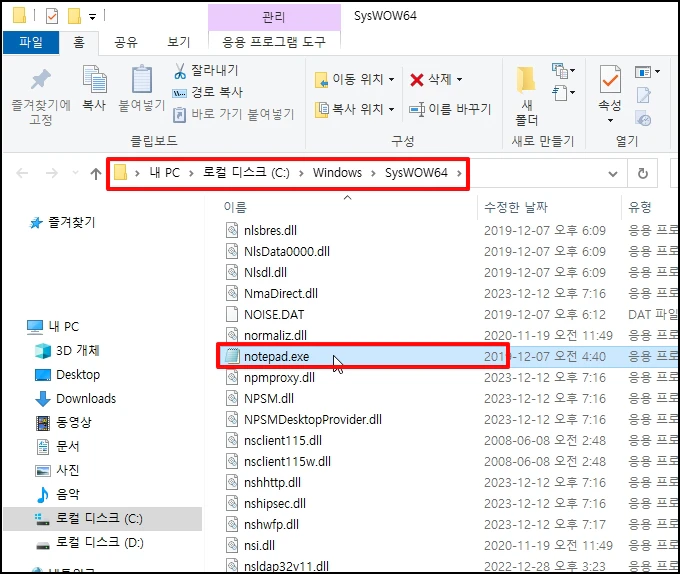
Task: Click Windows in the address bar
Action: point(337,173)
